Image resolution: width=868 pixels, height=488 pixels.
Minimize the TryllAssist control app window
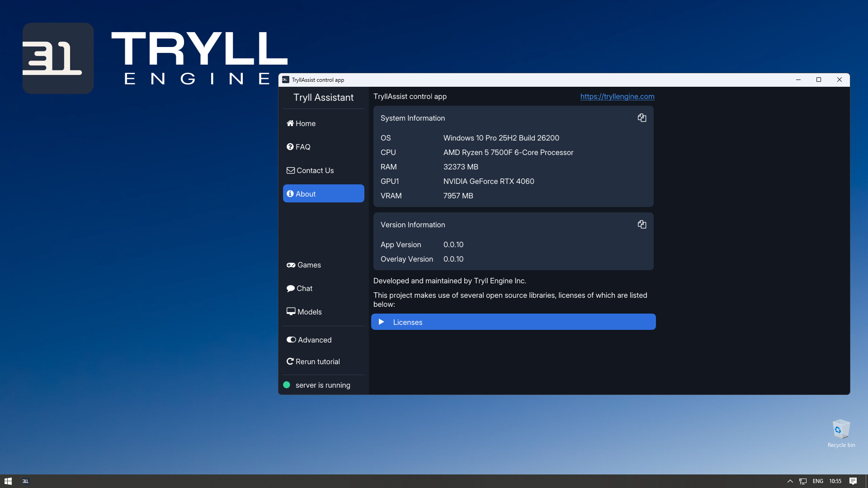pyautogui.click(x=798, y=80)
